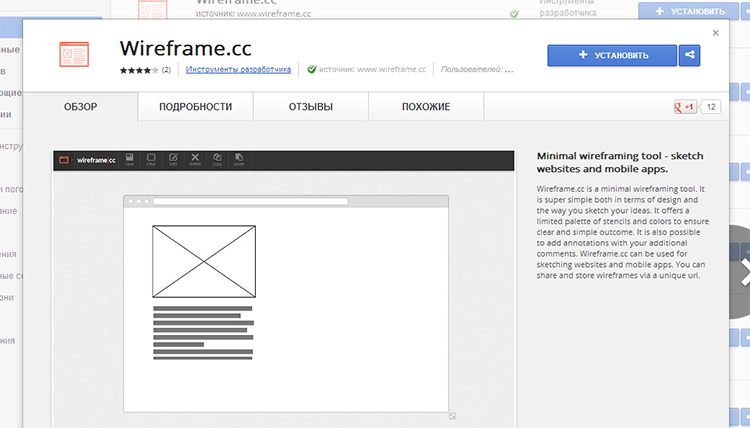
Task: Click the copy icon in wireframe toolbar
Action: point(217,160)
